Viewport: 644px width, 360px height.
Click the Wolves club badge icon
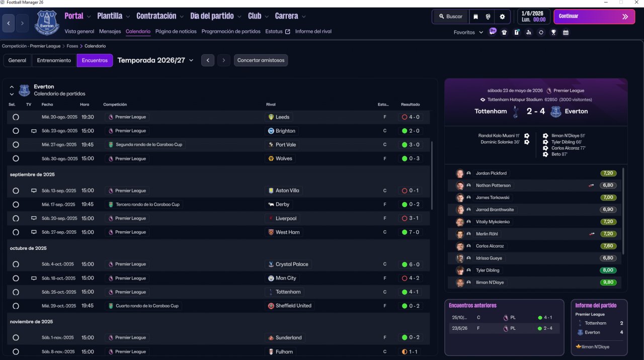tap(271, 158)
